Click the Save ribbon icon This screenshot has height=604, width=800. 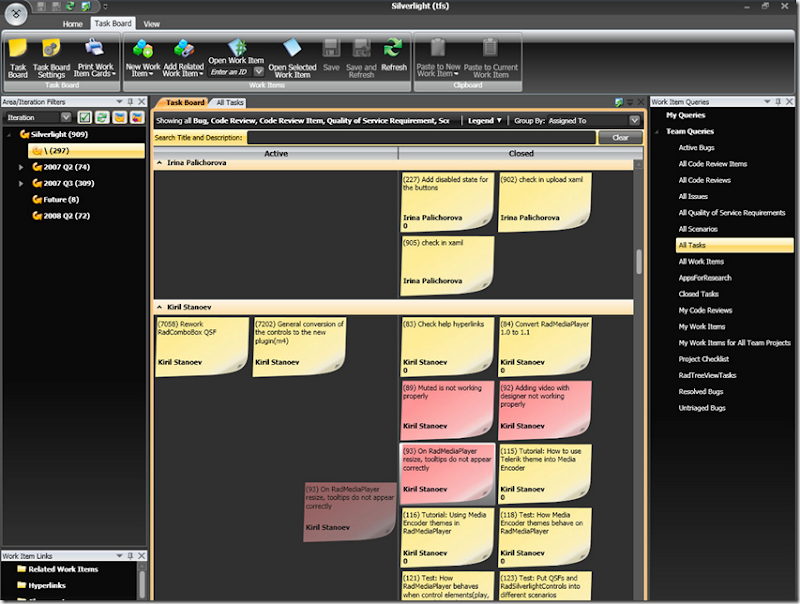[x=331, y=55]
